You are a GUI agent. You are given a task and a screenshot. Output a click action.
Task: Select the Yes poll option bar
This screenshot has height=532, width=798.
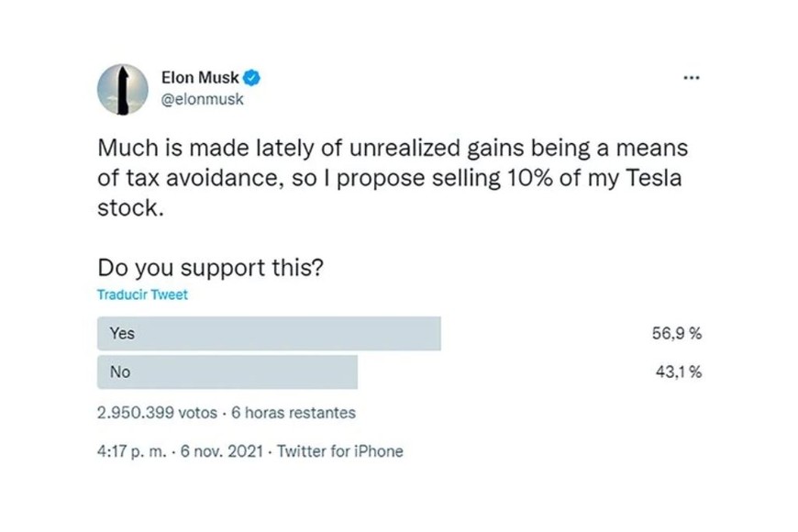click(269, 334)
